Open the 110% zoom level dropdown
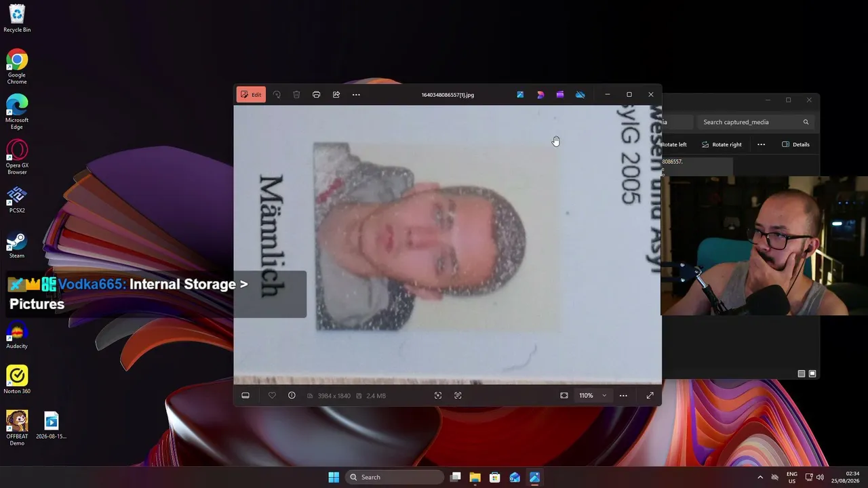This screenshot has width=868, height=488. (x=593, y=396)
